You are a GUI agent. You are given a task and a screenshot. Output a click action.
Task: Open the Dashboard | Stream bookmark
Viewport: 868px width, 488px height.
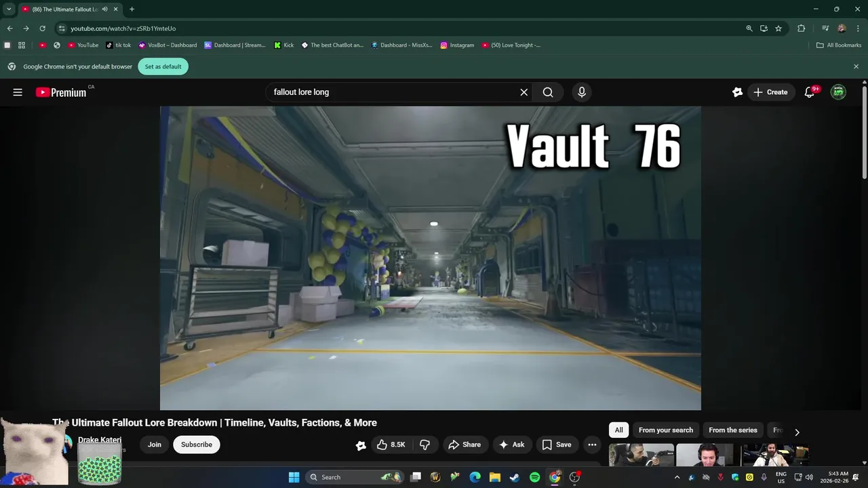click(x=235, y=45)
